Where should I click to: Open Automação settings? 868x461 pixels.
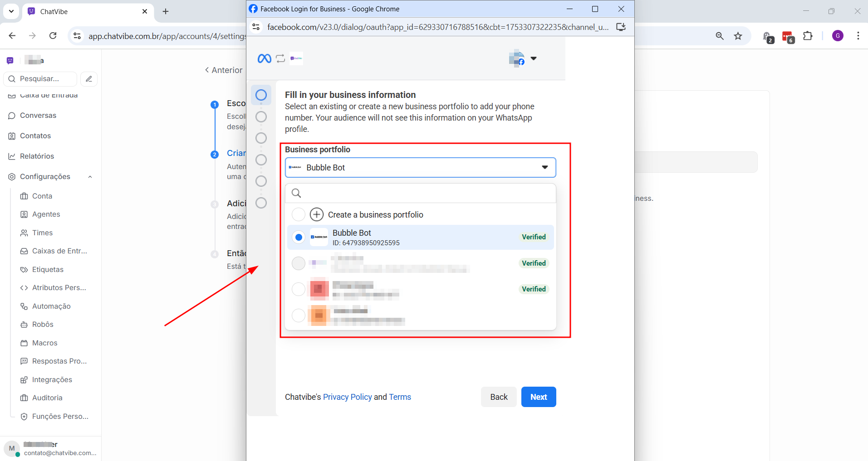[x=51, y=306]
